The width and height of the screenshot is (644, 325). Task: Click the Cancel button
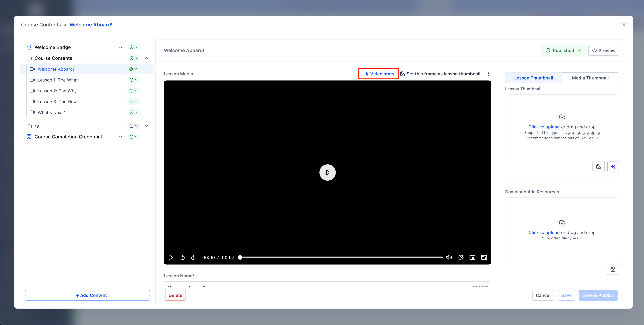click(x=543, y=295)
